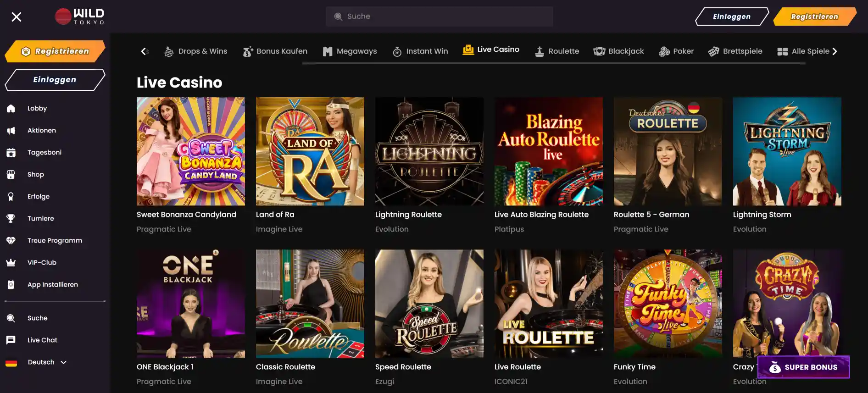Click the 'ONE Blackjack 1' title
The image size is (868, 393).
tap(165, 367)
